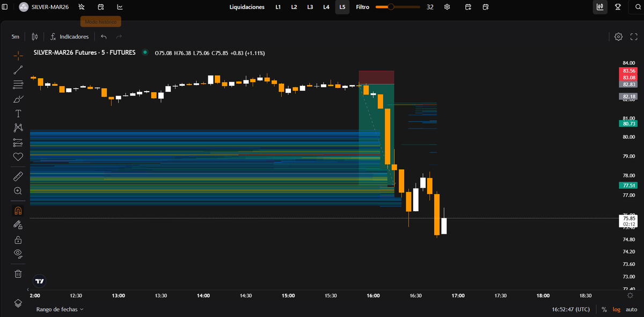Open the heart favorites icon tool
The image size is (644, 317).
18,157
